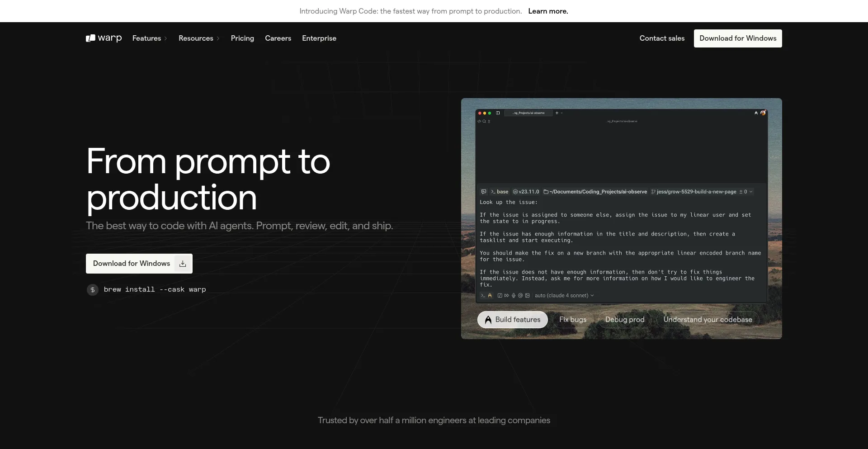Click the sidebar panel toggle icon in terminal window

pyautogui.click(x=498, y=113)
